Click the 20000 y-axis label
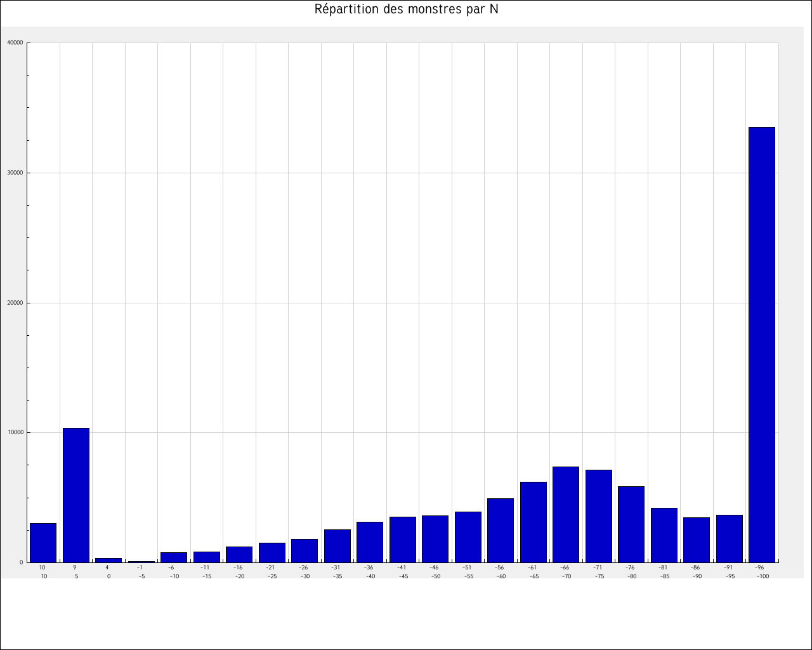 [x=15, y=303]
